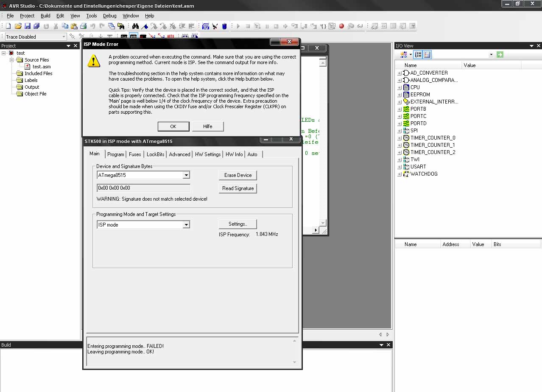Click the Run to Cursor braces icon
Image resolution: width=542 pixels, height=392 pixels.
point(324,26)
